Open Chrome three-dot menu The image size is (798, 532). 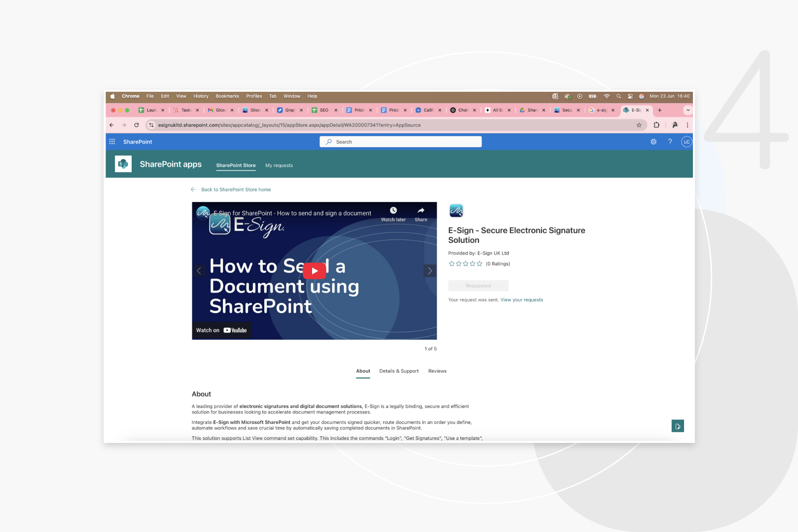(687, 125)
